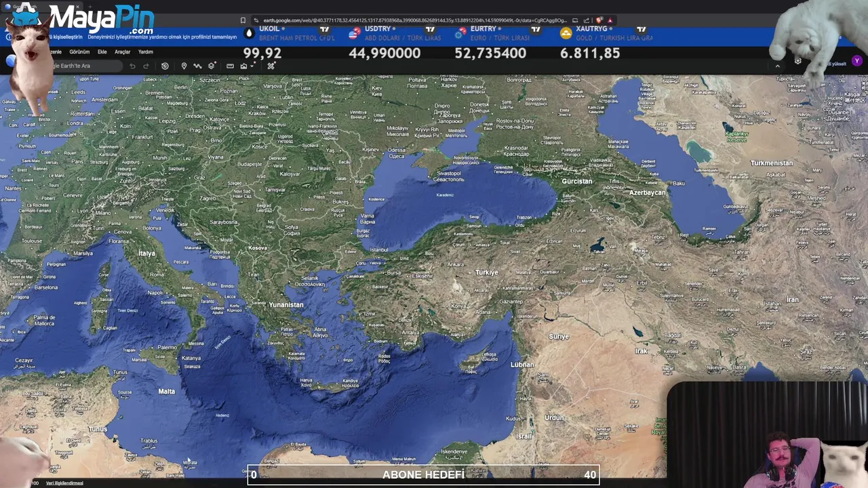
Task: Open the Brave Rewards triangle icon
Action: coord(610,20)
